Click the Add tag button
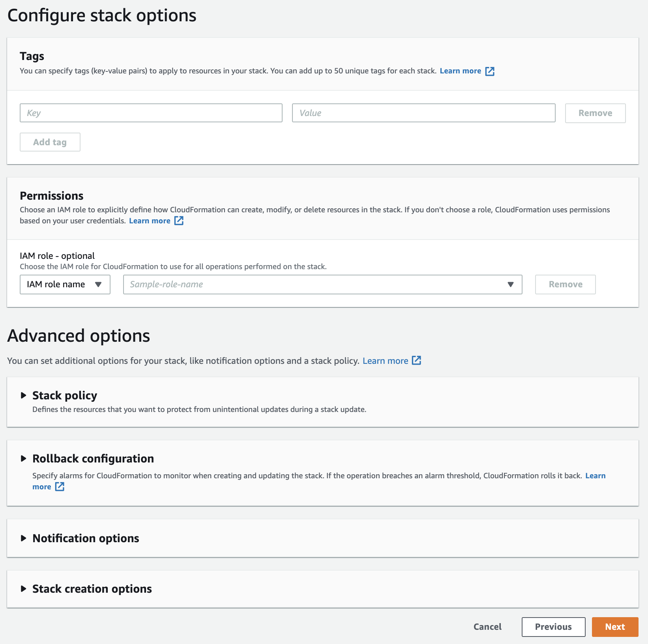648x644 pixels. [50, 142]
